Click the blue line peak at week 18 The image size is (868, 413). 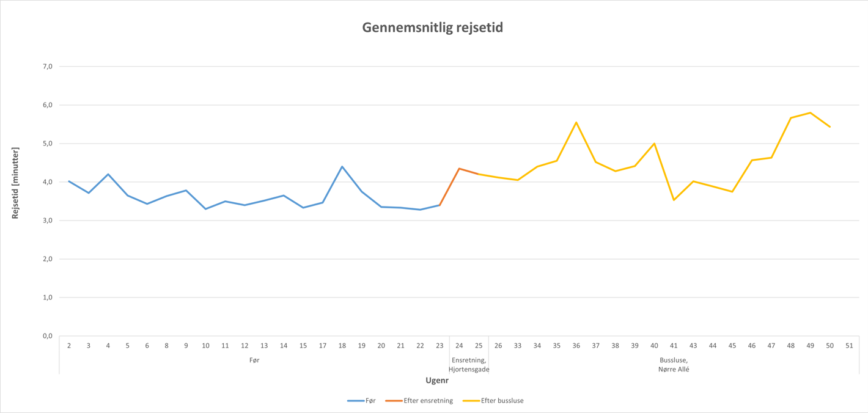click(342, 166)
